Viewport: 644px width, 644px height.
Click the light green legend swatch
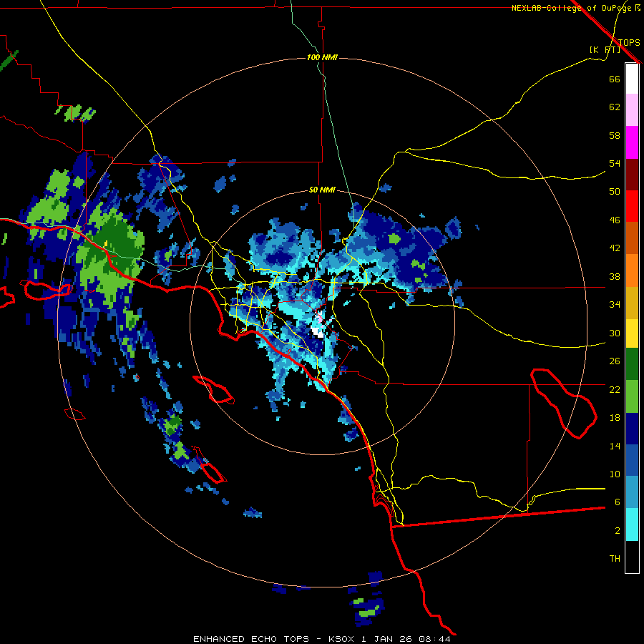point(632,396)
